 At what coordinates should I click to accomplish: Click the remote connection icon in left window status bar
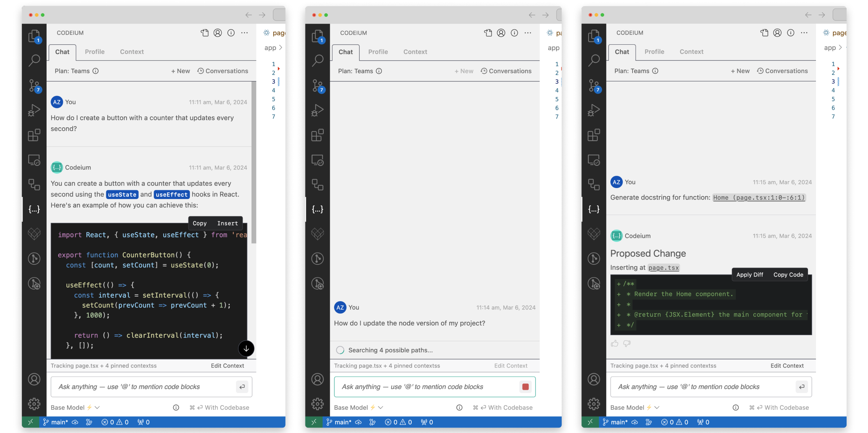pyautogui.click(x=31, y=422)
